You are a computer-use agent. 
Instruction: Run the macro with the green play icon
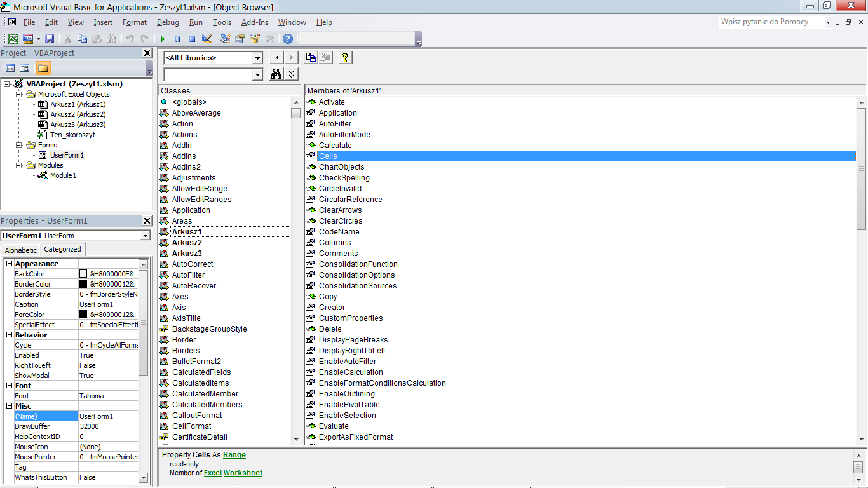click(163, 39)
